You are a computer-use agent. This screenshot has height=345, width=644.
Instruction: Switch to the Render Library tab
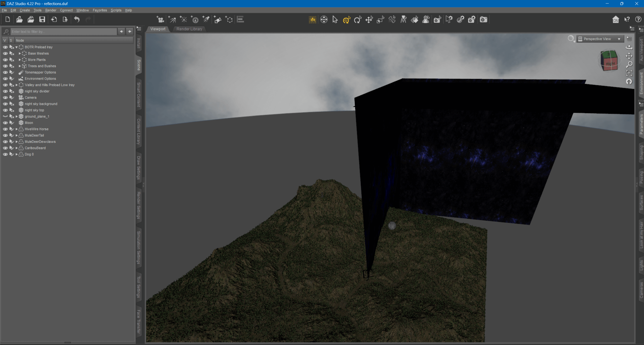(x=189, y=29)
